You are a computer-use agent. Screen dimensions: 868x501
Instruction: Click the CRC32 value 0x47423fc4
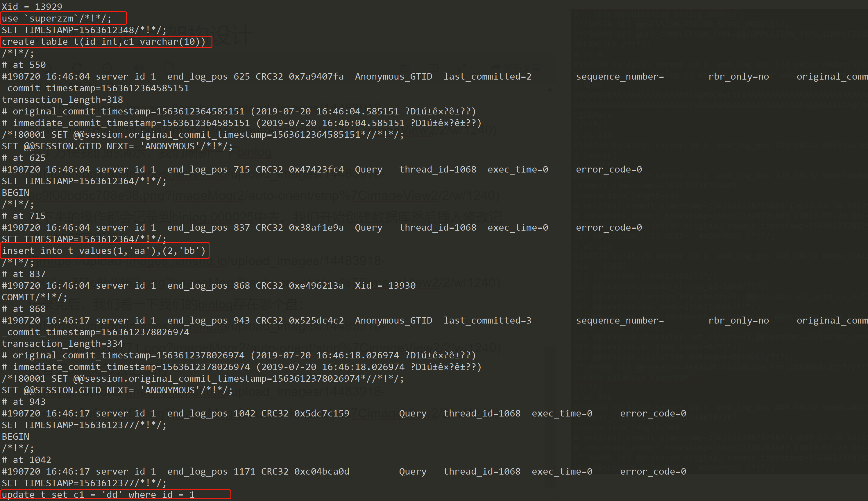tap(316, 169)
